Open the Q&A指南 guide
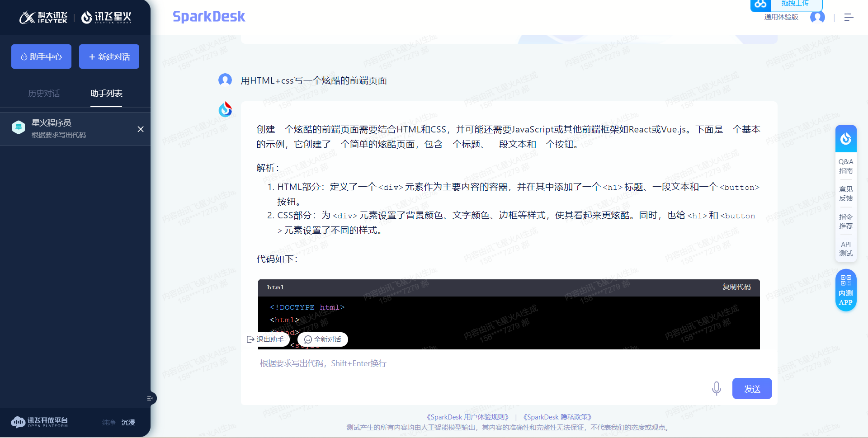The height and width of the screenshot is (438, 868). point(846,166)
